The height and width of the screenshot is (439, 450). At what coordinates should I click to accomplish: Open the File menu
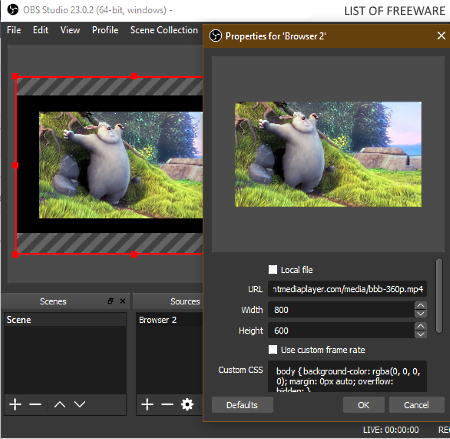14,30
